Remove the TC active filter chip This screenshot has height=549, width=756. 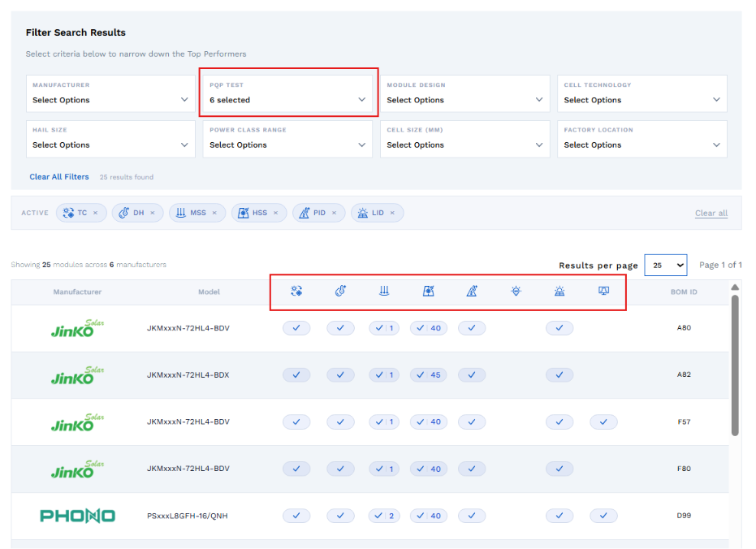[96, 213]
